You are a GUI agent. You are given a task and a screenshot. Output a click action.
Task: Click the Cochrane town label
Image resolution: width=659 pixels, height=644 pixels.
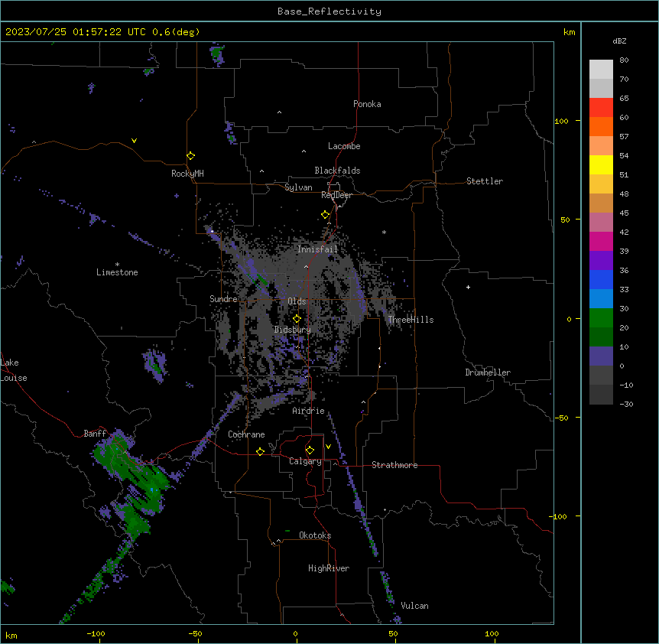(246, 434)
